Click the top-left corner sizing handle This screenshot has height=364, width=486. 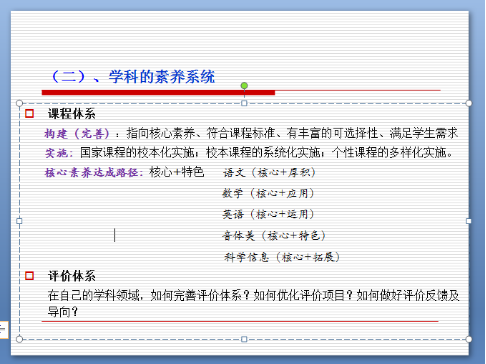point(19,103)
